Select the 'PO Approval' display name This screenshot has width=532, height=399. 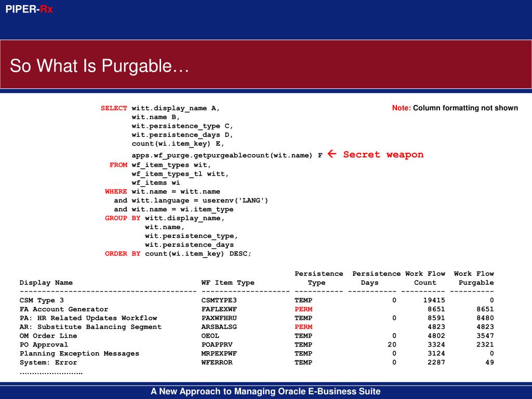[x=44, y=345]
